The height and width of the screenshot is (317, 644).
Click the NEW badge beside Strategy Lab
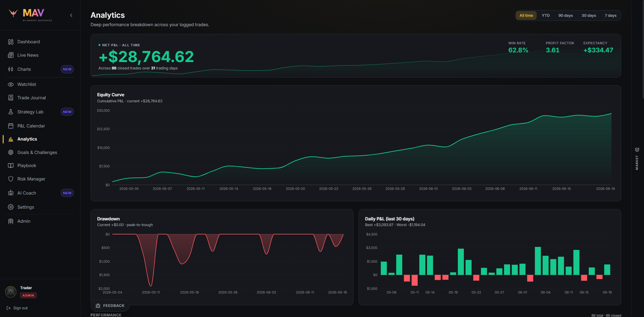[x=67, y=112]
